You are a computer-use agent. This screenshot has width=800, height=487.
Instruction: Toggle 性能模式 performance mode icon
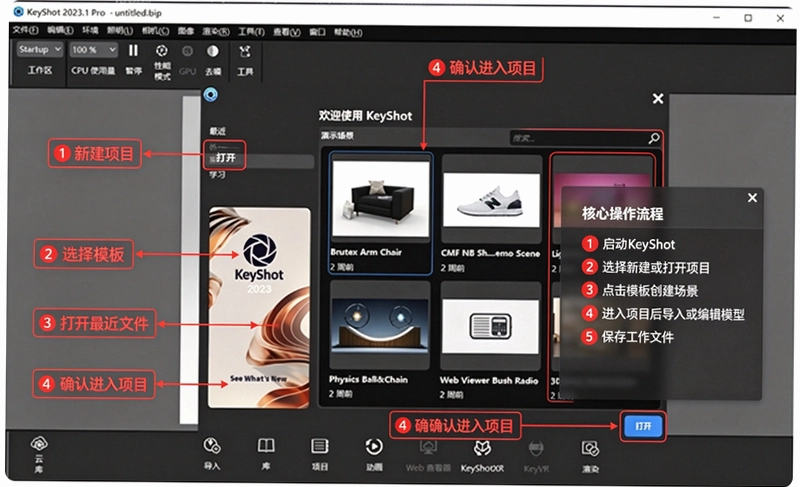click(x=162, y=50)
